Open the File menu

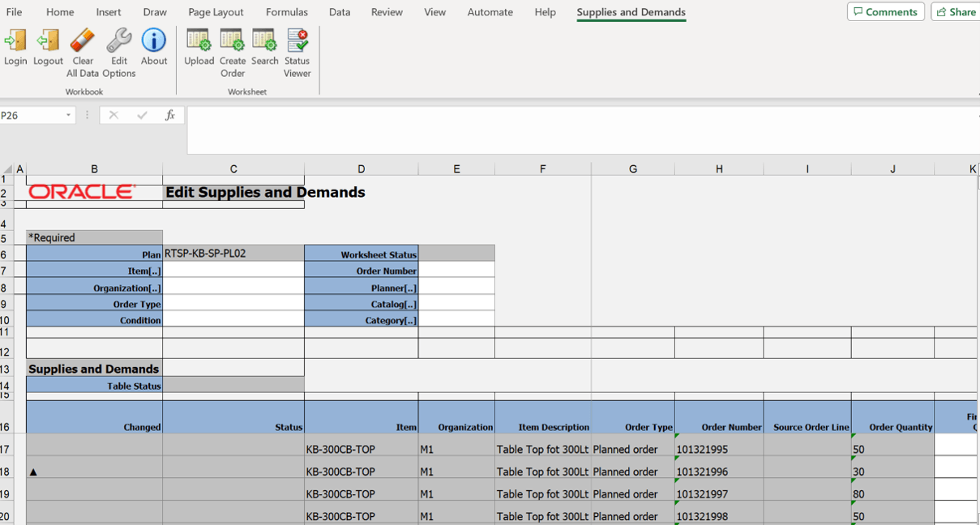[x=14, y=12]
